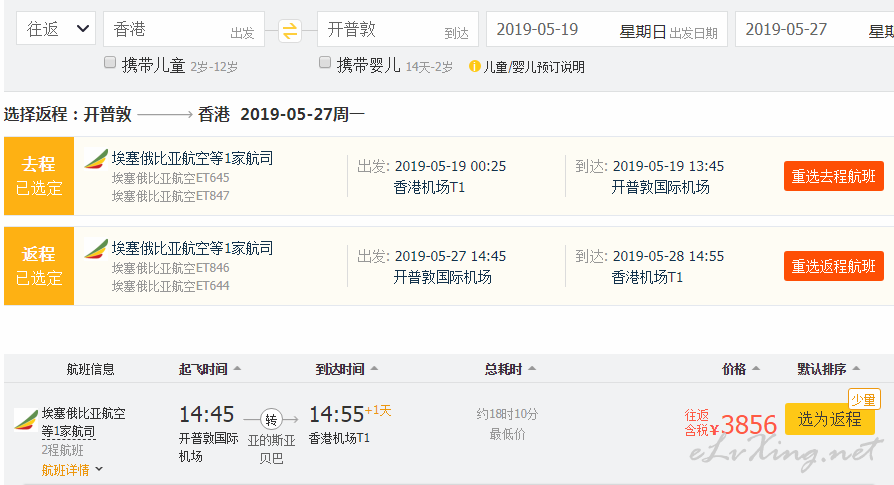Click the 转 transfer icon in flight result

point(271,419)
